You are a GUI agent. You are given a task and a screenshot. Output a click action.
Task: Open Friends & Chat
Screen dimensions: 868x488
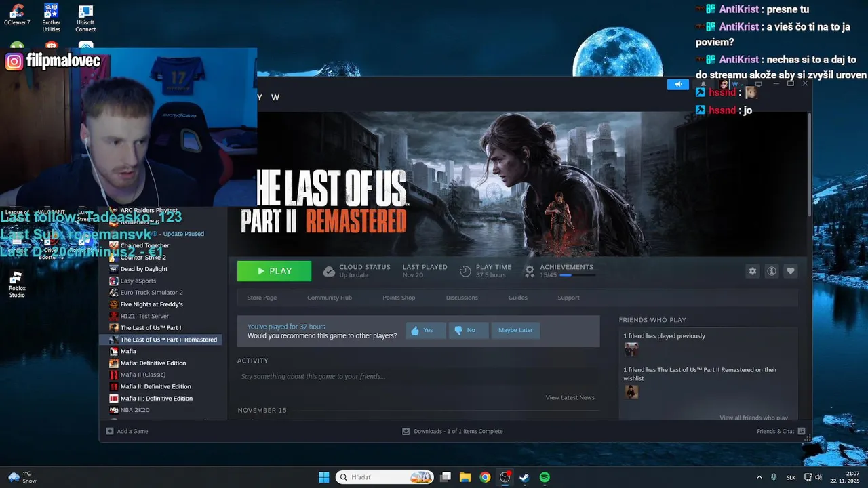[x=781, y=431]
